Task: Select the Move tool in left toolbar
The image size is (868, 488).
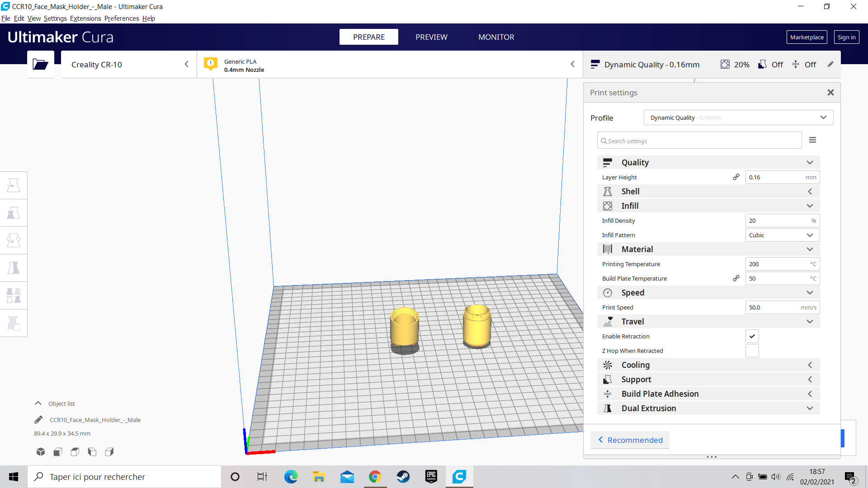Action: pos(14,185)
